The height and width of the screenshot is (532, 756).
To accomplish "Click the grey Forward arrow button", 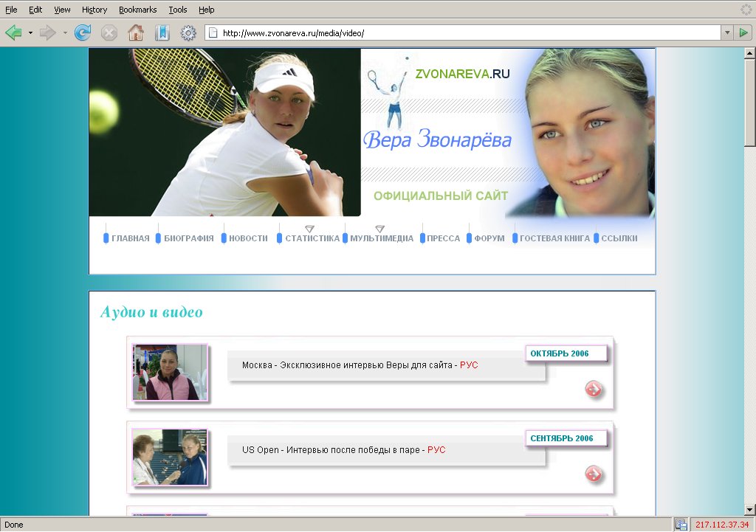I will (x=47, y=32).
